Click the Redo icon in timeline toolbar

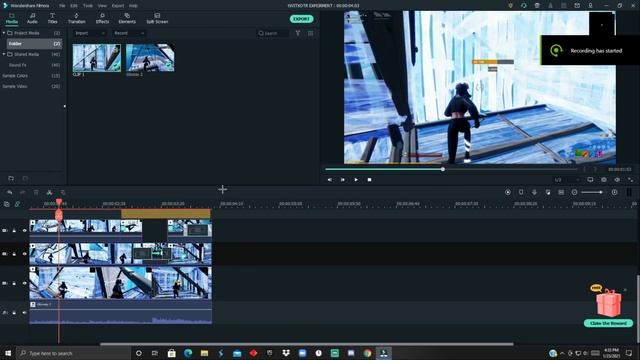pos(23,192)
